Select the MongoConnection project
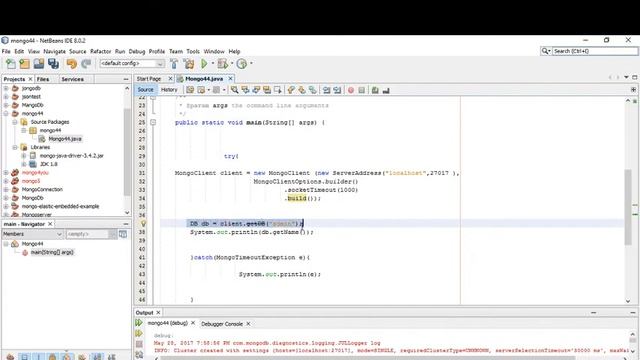This screenshot has width=640, height=360. 42,189
